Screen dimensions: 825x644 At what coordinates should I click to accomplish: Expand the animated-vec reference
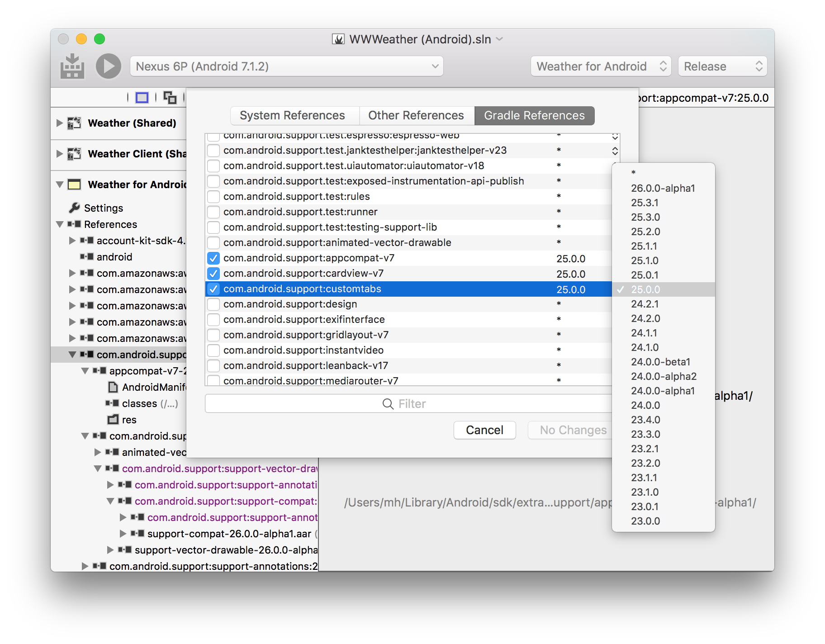click(97, 452)
